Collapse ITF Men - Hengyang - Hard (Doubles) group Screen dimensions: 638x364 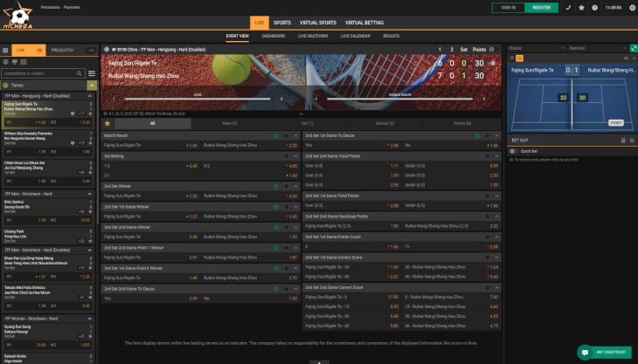pyautogui.click(x=89, y=96)
